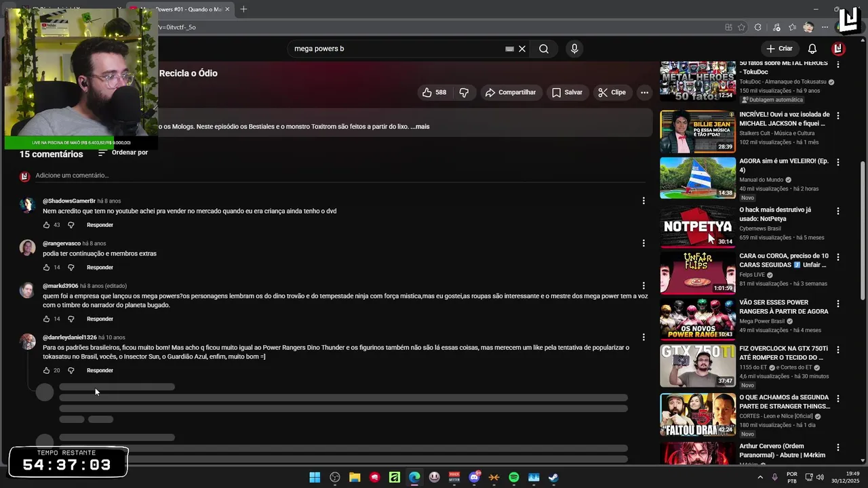Add this page to favorites star icon
This screenshot has width=868, height=488.
click(x=741, y=27)
